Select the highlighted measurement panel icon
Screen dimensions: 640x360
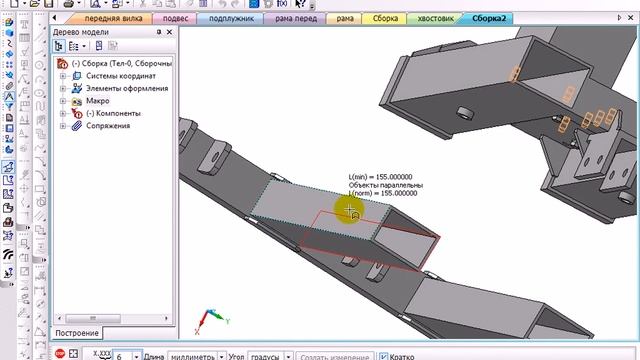click(x=9, y=97)
